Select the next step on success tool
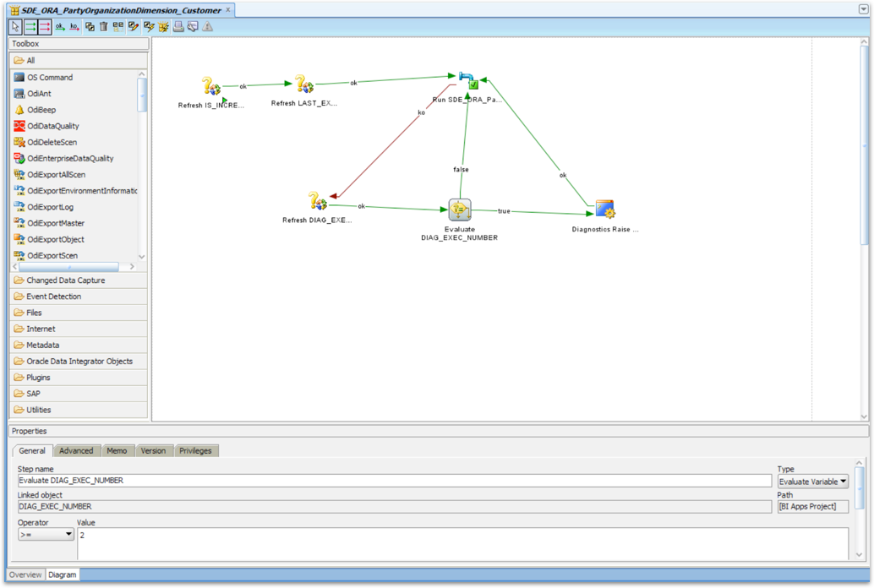The image size is (874, 588). click(29, 27)
